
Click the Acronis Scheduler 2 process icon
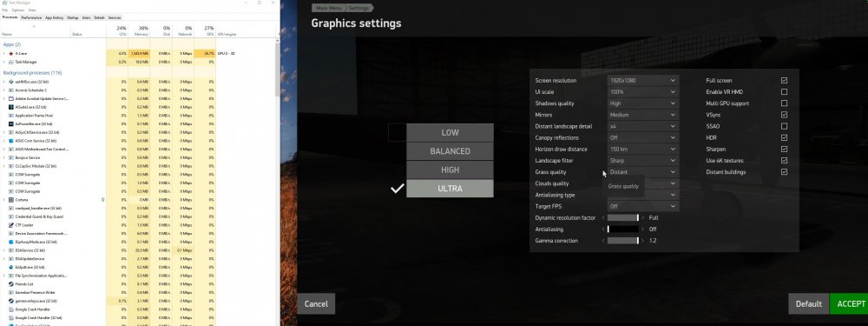pos(11,90)
